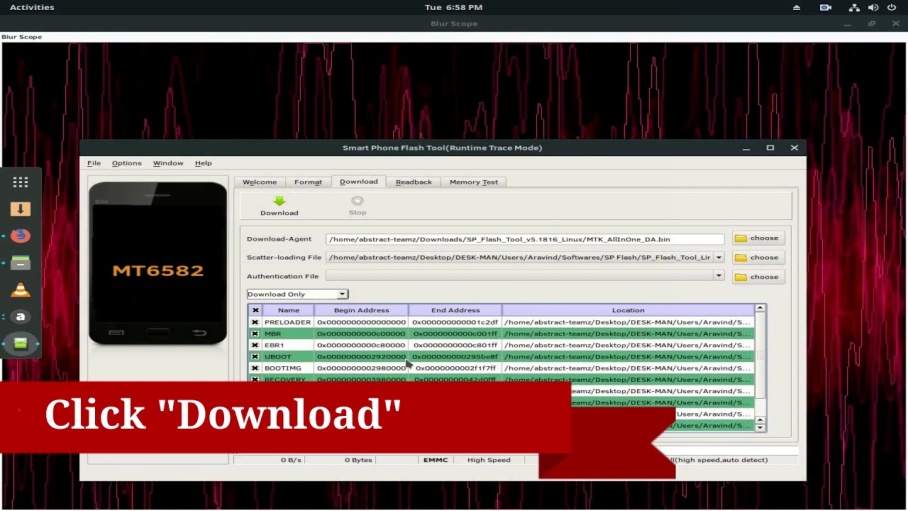Expand the Scatter-loading File dropdown arrow
Image resolution: width=908 pixels, height=511 pixels.
pos(718,258)
